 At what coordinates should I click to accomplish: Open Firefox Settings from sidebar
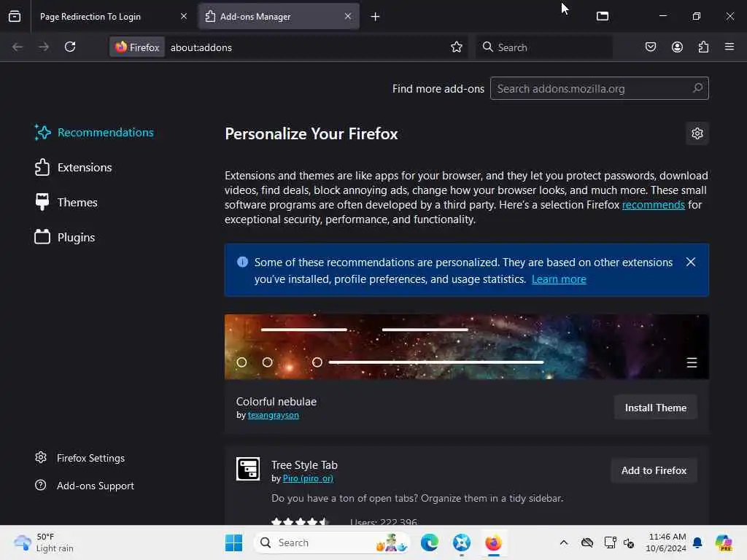pyautogui.click(x=80, y=458)
